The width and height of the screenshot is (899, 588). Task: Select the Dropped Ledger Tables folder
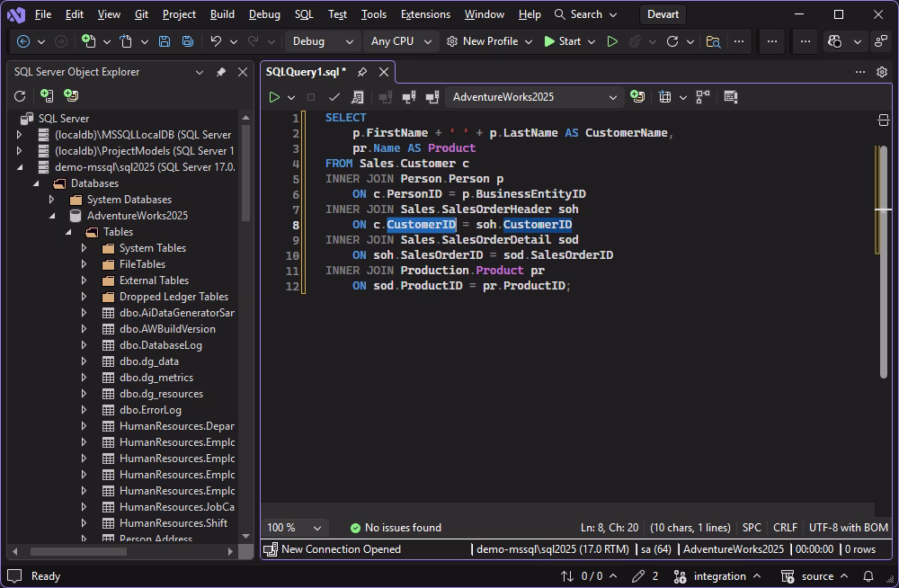pyautogui.click(x=174, y=297)
